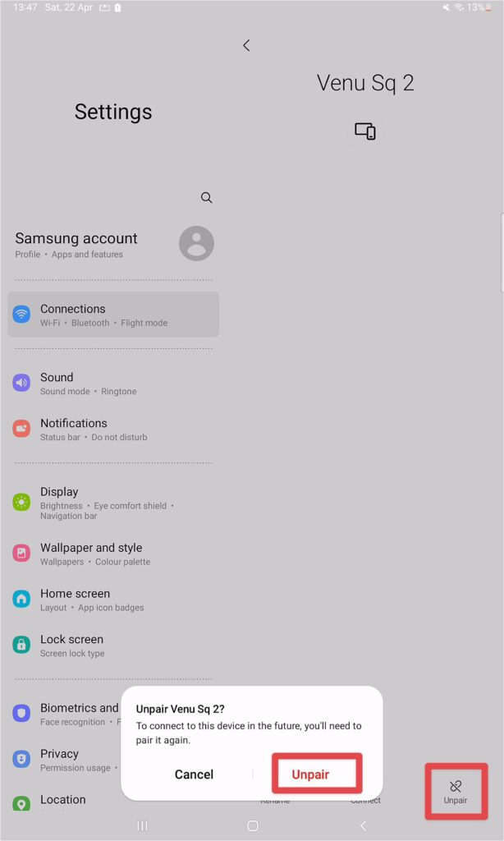Tap the blue Wi-Fi Connections icon
The width and height of the screenshot is (504, 841).
(21, 315)
